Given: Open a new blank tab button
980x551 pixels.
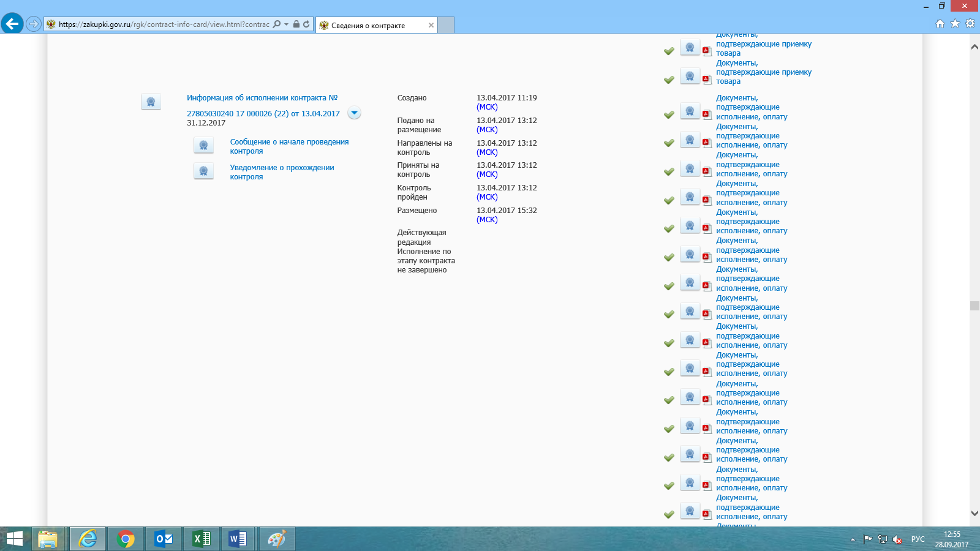Looking at the screenshot, I should pos(447,25).
